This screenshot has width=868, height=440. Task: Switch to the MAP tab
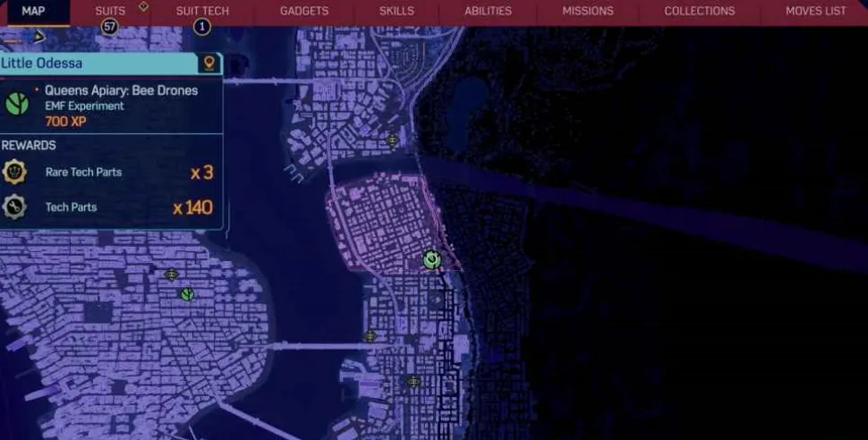click(33, 11)
